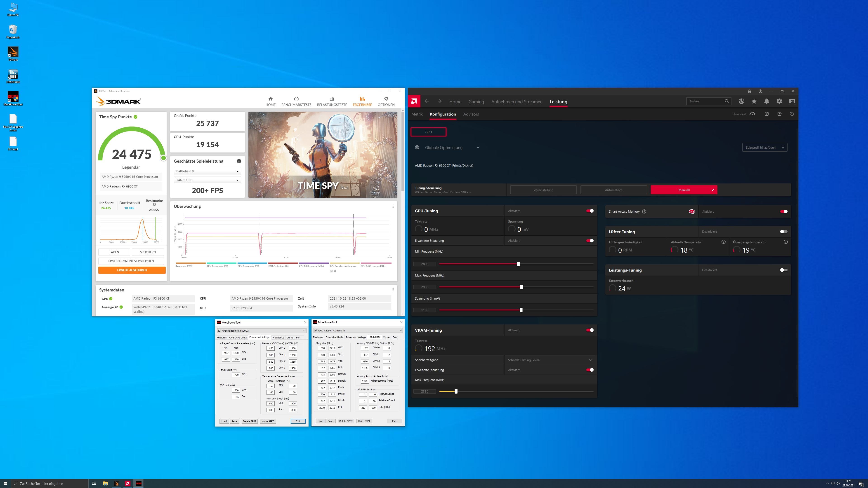Open Curve tab in left MorePowerTool
868x488 pixels.
click(x=290, y=338)
